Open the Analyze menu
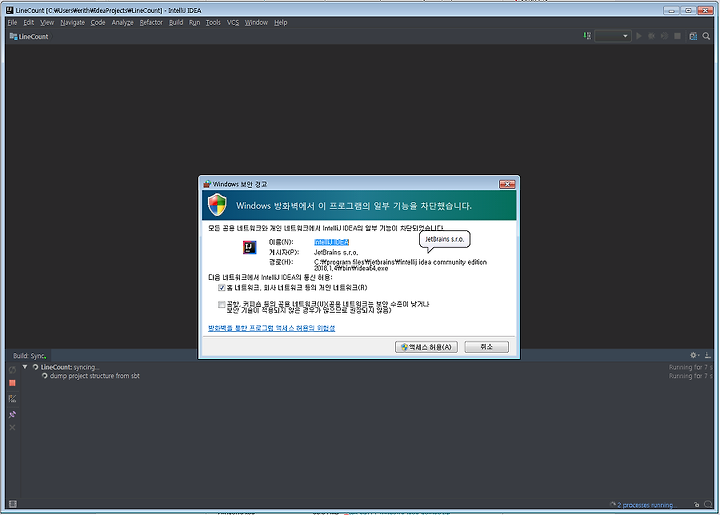This screenshot has width=720, height=515. pos(123,22)
